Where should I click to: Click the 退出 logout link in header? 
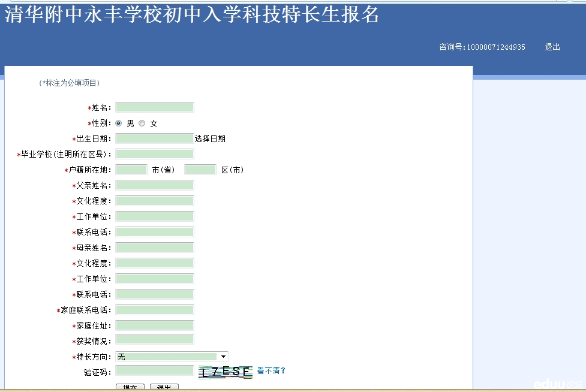[x=552, y=47]
